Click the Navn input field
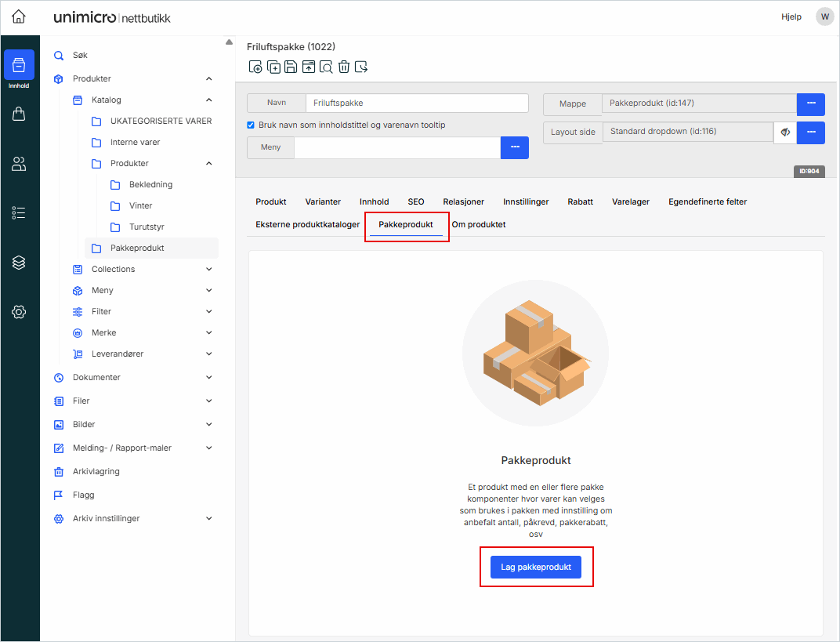Screen dimensions: 840x642 (x=417, y=103)
